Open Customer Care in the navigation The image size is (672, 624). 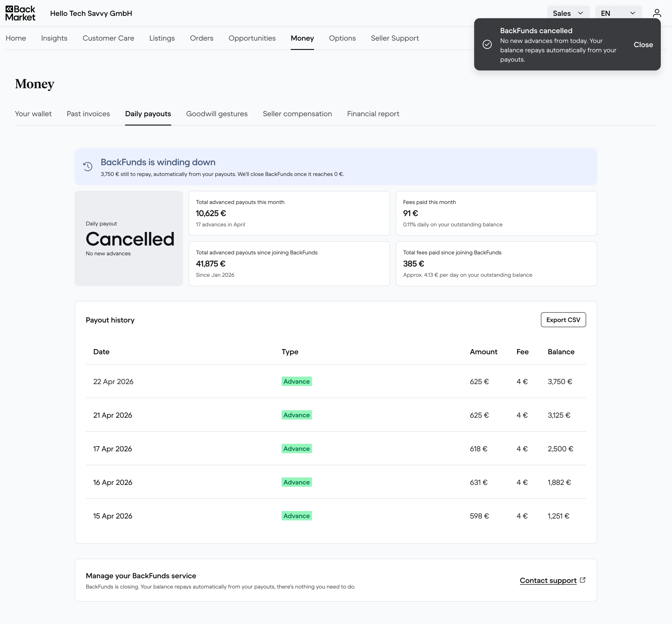tap(108, 38)
